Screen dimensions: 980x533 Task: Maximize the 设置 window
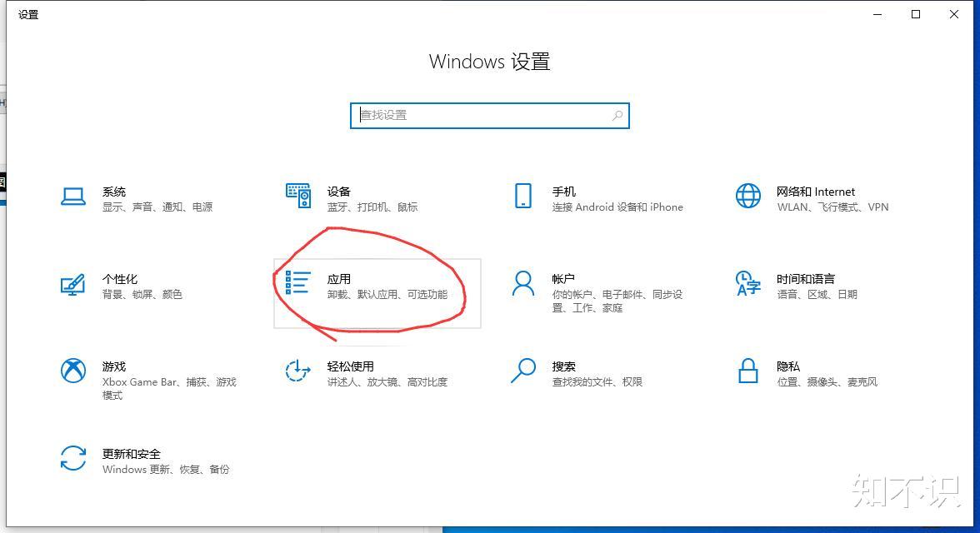916,14
